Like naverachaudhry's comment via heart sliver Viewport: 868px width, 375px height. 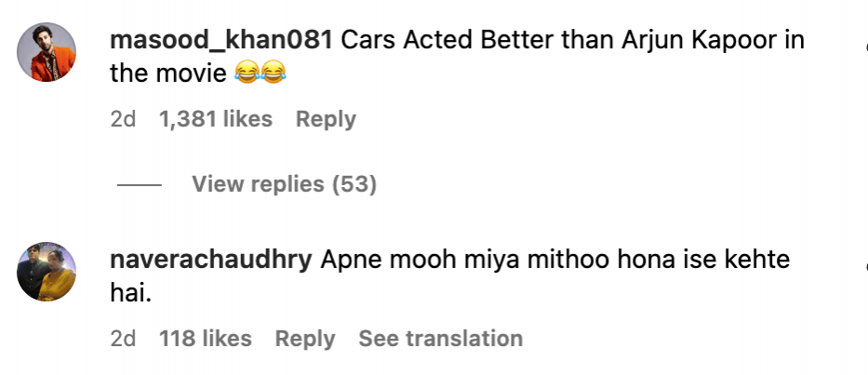point(865,268)
